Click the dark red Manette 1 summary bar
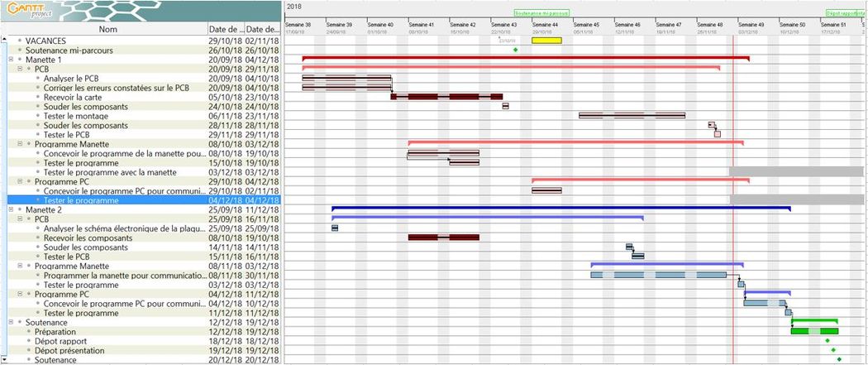This screenshot has width=868, height=365. tap(525, 58)
